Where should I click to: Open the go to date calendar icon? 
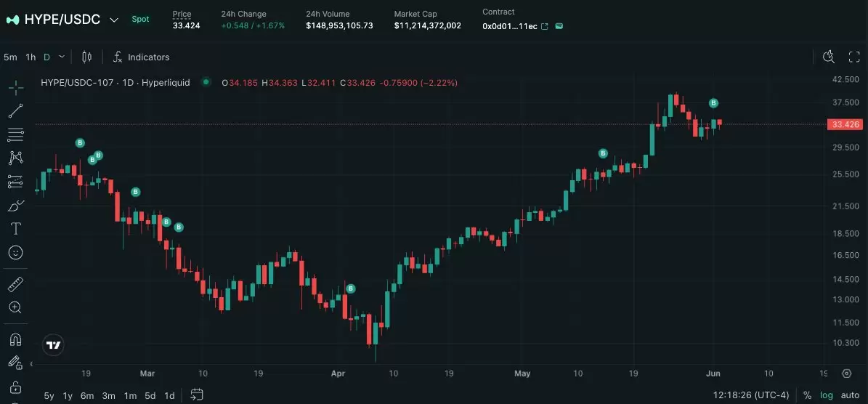pyautogui.click(x=197, y=395)
